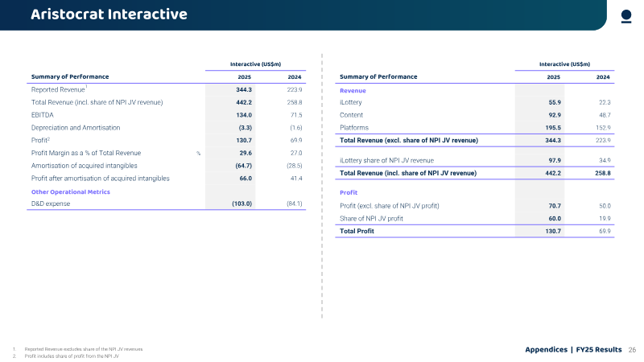
Task: Click the Platforms 2025 value 195.5
Action: click(553, 128)
